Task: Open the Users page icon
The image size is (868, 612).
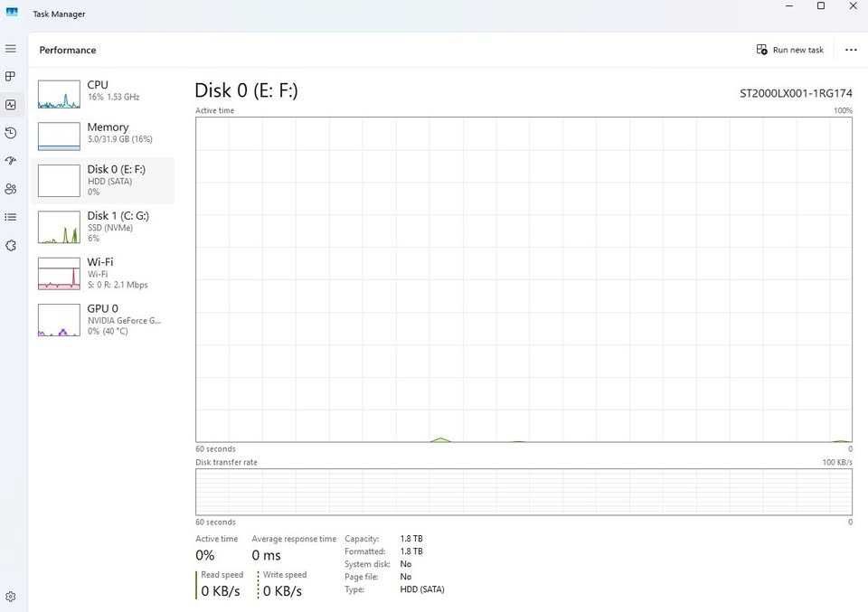Action: click(x=11, y=189)
